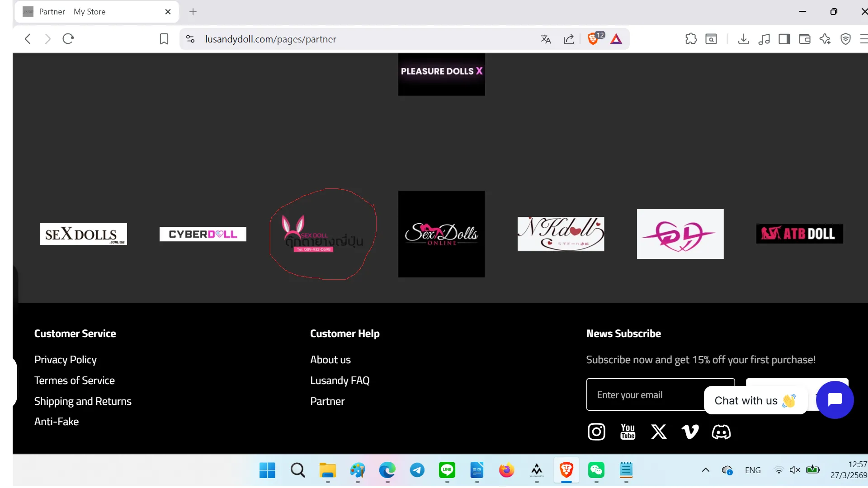Open Leo AI sparkle icon
This screenshot has width=868, height=488.
click(825, 39)
